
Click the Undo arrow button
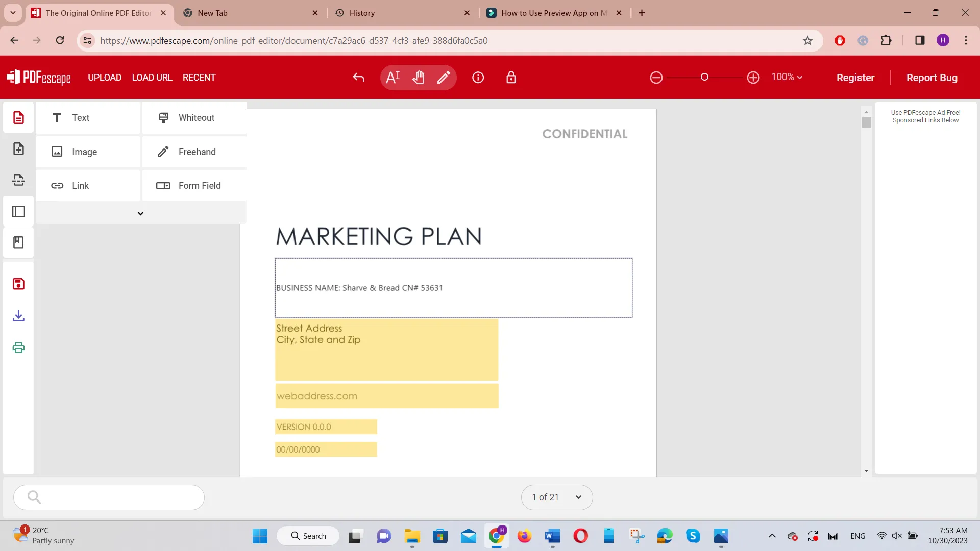pyautogui.click(x=359, y=78)
